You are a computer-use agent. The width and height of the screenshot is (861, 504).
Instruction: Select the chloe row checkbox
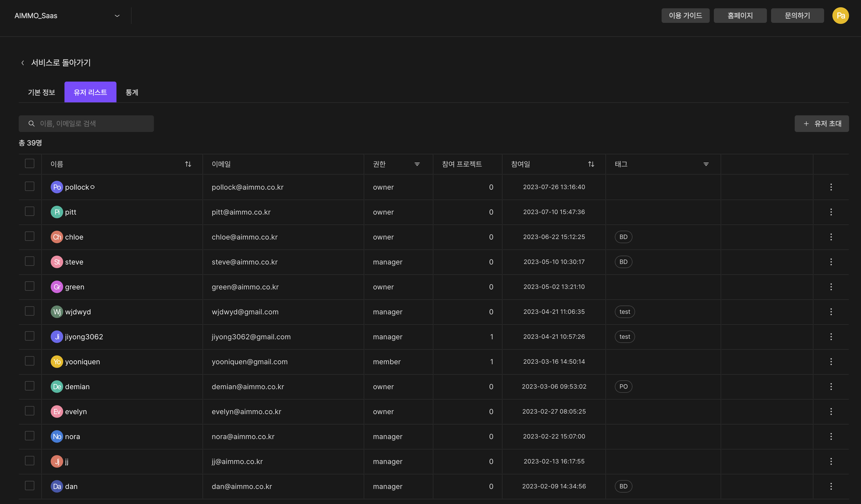pos(30,236)
